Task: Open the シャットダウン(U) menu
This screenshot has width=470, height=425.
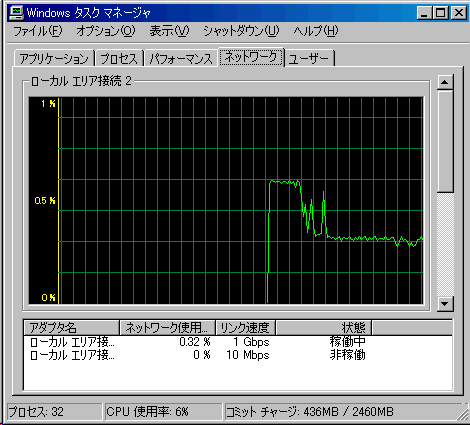Action: [241, 31]
